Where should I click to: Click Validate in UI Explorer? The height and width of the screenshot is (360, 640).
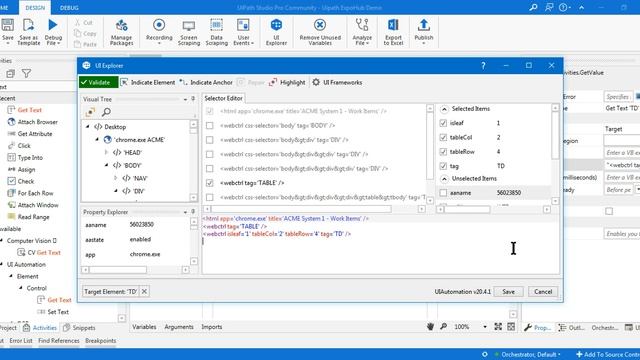pos(98,82)
